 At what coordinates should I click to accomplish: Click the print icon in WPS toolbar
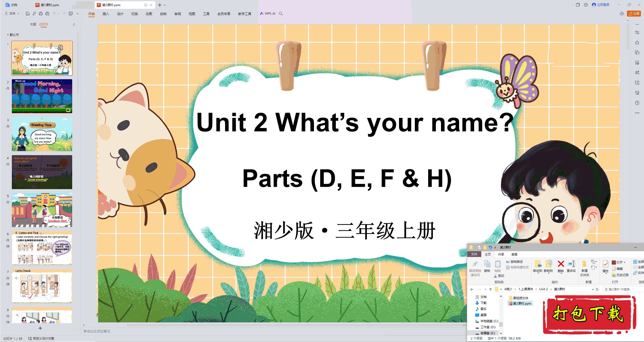41,14
